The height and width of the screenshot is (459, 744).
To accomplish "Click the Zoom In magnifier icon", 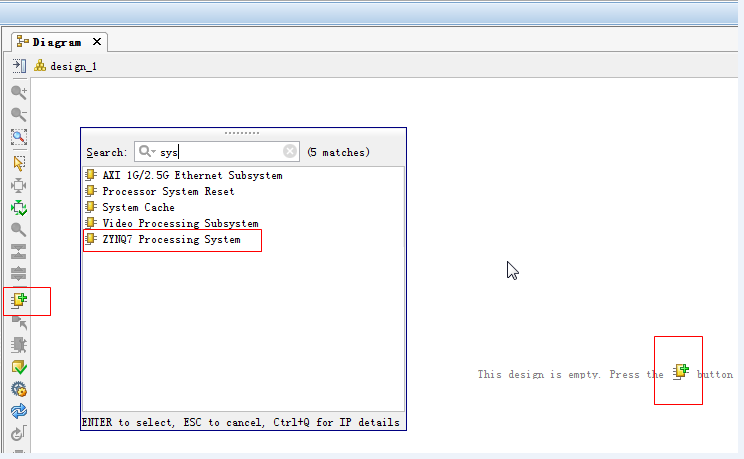I will (18, 92).
